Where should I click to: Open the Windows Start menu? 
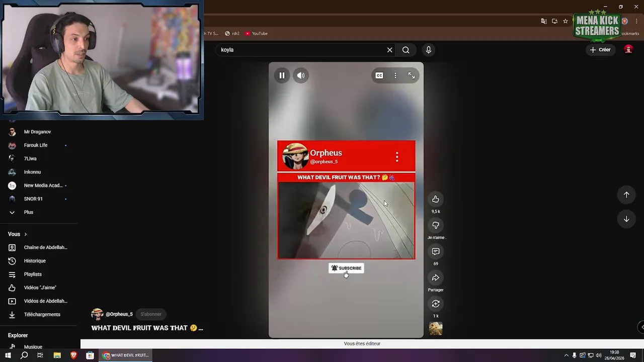[x=8, y=355]
